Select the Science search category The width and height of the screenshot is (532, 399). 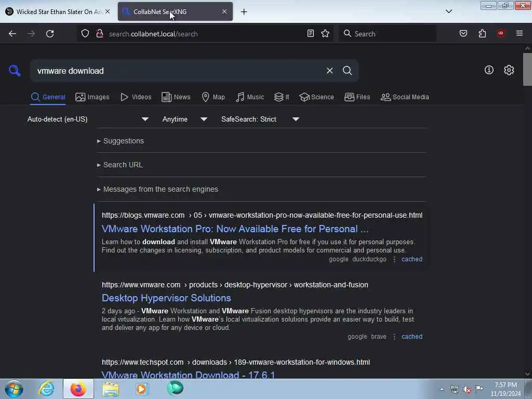coord(316,97)
